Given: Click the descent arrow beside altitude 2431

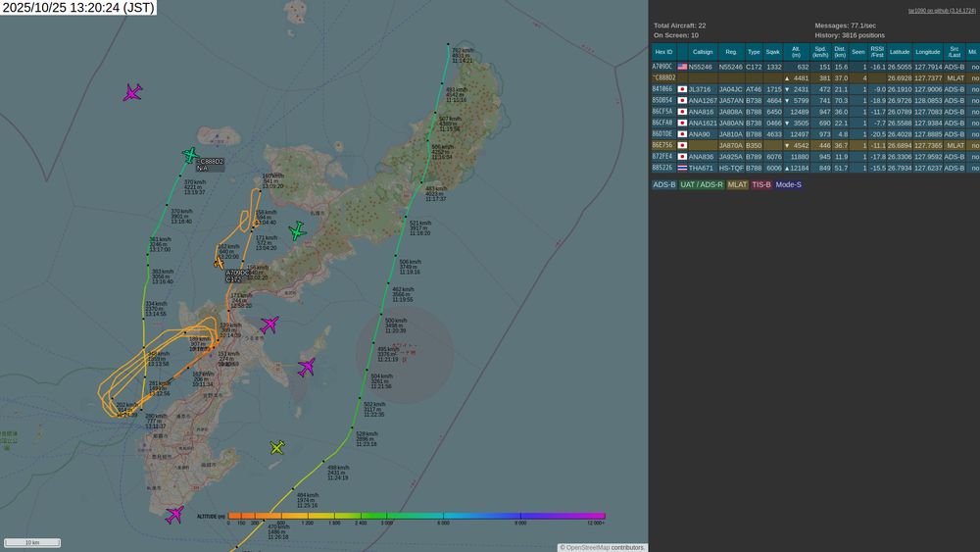Looking at the screenshot, I should (787, 89).
